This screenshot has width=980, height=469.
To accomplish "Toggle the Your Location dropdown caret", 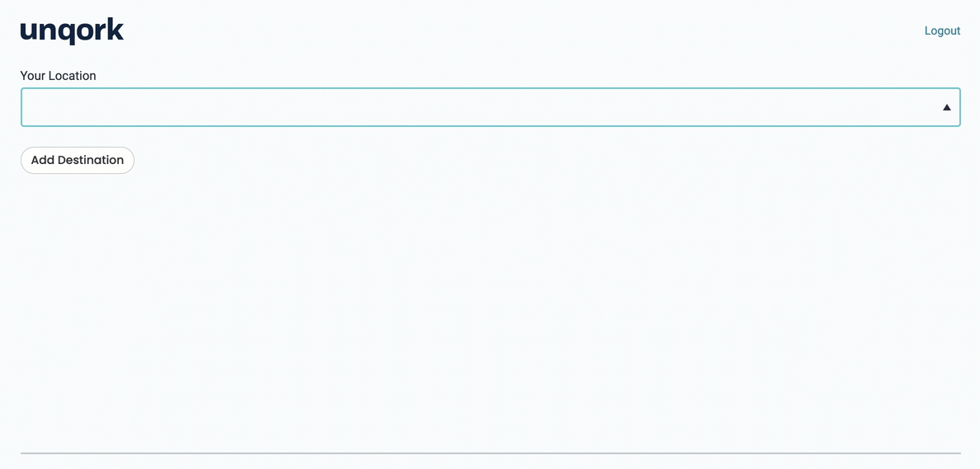I will pyautogui.click(x=946, y=107).
